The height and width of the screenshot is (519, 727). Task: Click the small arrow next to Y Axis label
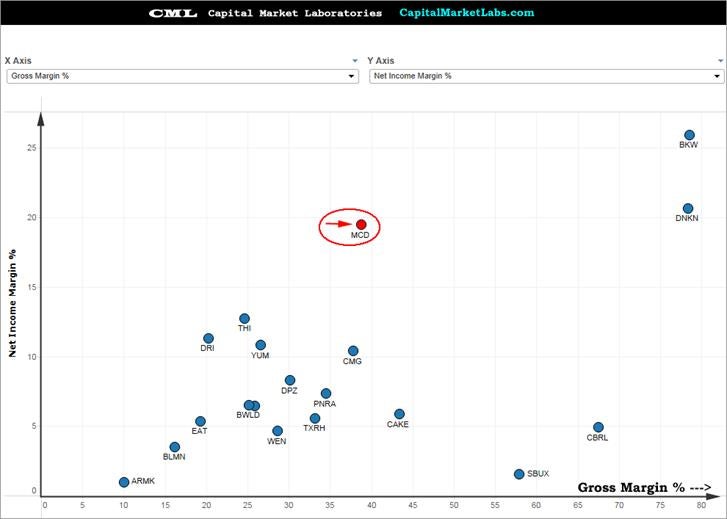(x=720, y=61)
